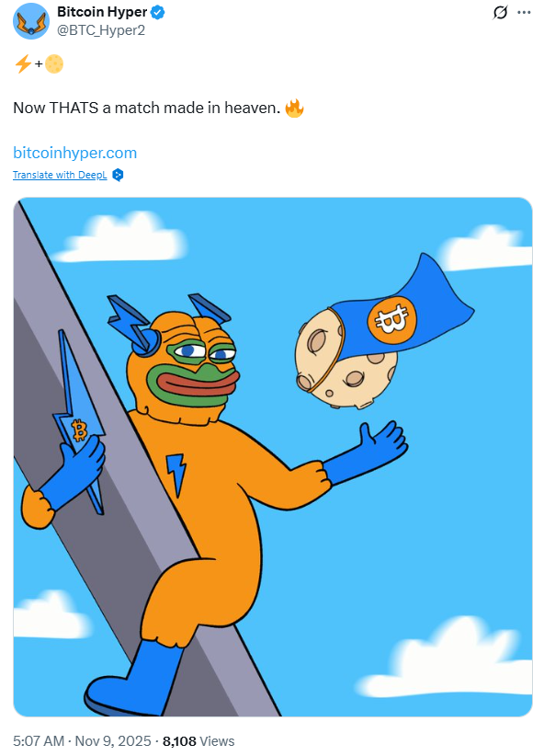544x756 pixels.
Task: Click the 8,108 Views count
Action: (x=198, y=741)
